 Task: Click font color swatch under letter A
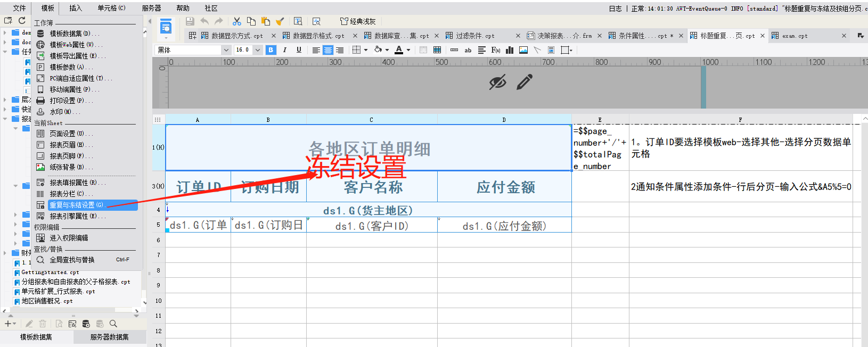tap(399, 50)
